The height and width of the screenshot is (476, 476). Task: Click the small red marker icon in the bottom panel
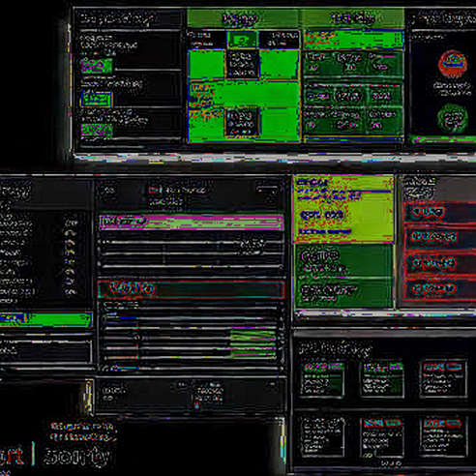tap(196, 405)
